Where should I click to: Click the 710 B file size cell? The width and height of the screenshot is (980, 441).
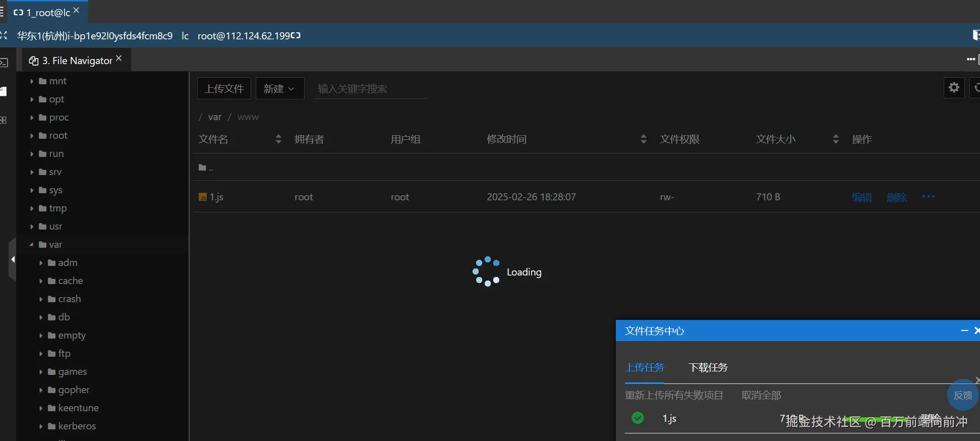(768, 197)
